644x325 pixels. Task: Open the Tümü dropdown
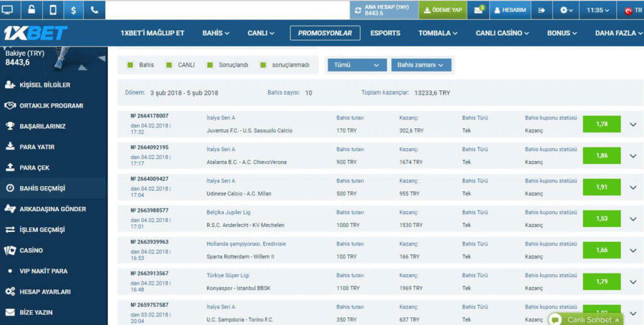(x=357, y=65)
